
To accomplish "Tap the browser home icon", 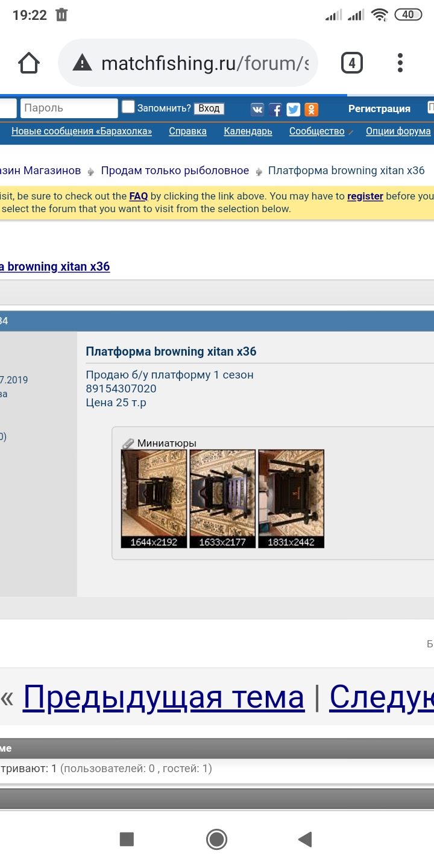I will [x=29, y=63].
